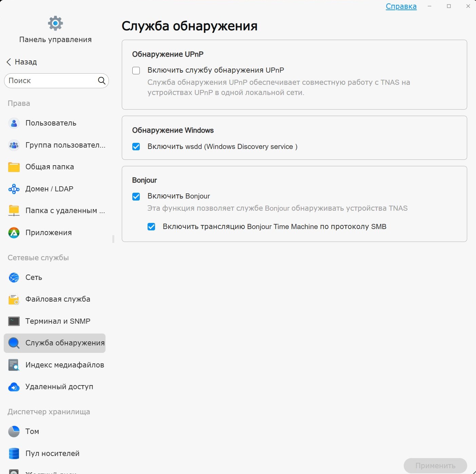Click the search magnifier icon
Image resolution: width=476 pixels, height=474 pixels.
tap(101, 81)
